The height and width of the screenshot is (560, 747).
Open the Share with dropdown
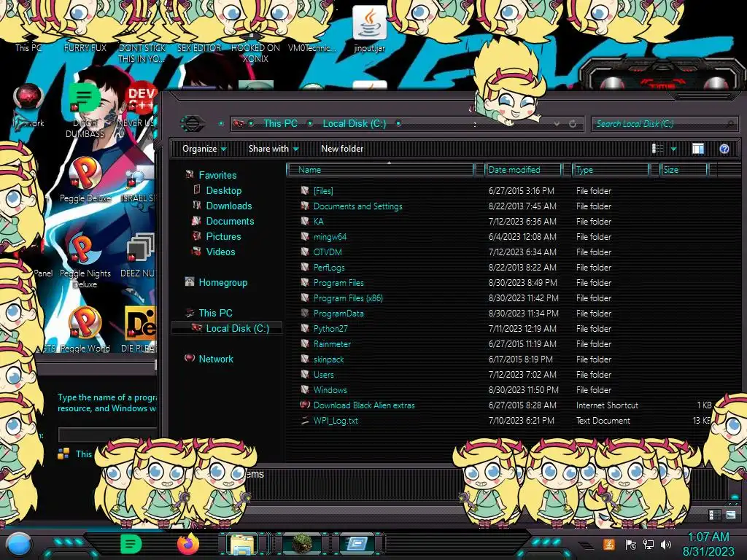tap(274, 149)
